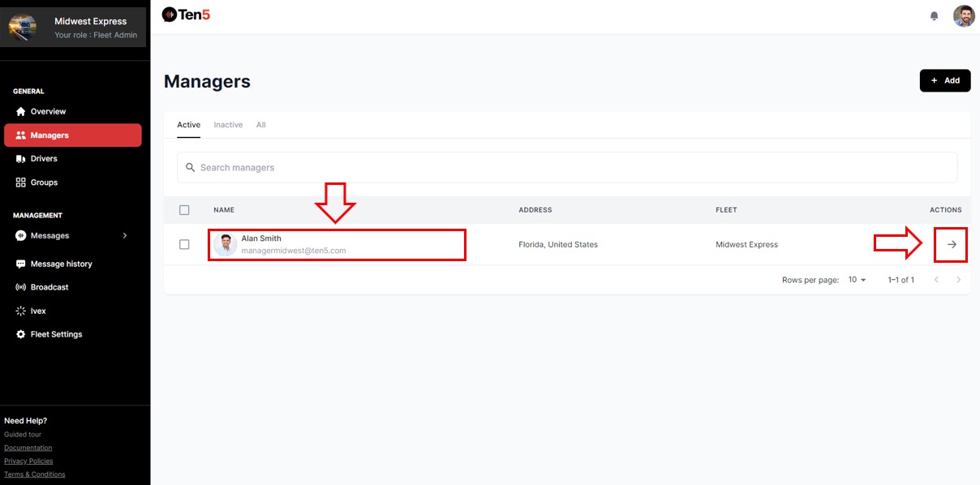Click the Search managers field

(566, 167)
